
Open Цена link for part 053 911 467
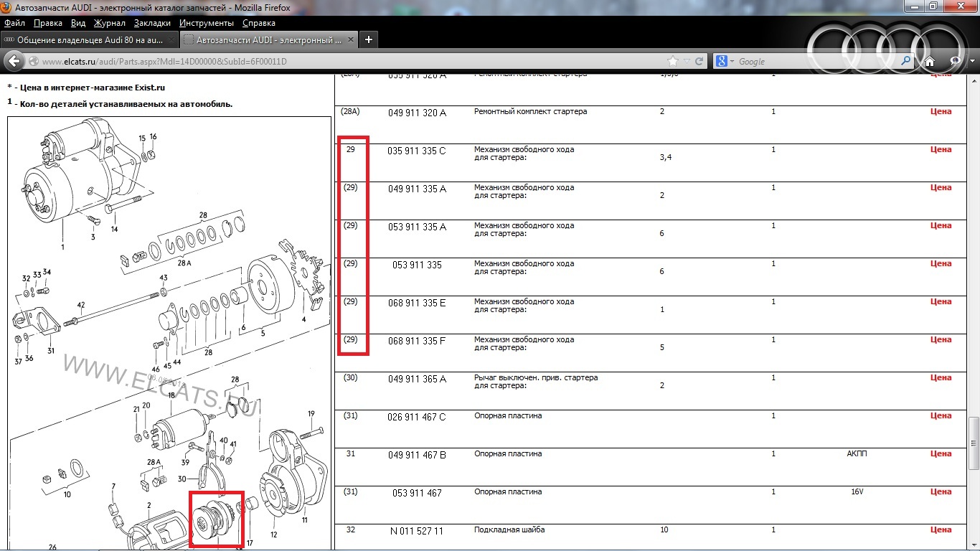pyautogui.click(x=941, y=492)
